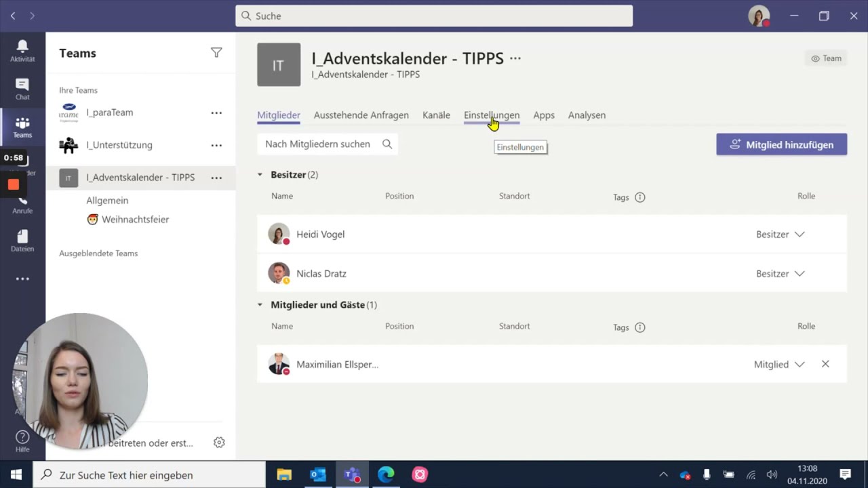Open the Aktivität bell in sidebar
Image resolution: width=868 pixels, height=488 pixels.
pos(22,51)
